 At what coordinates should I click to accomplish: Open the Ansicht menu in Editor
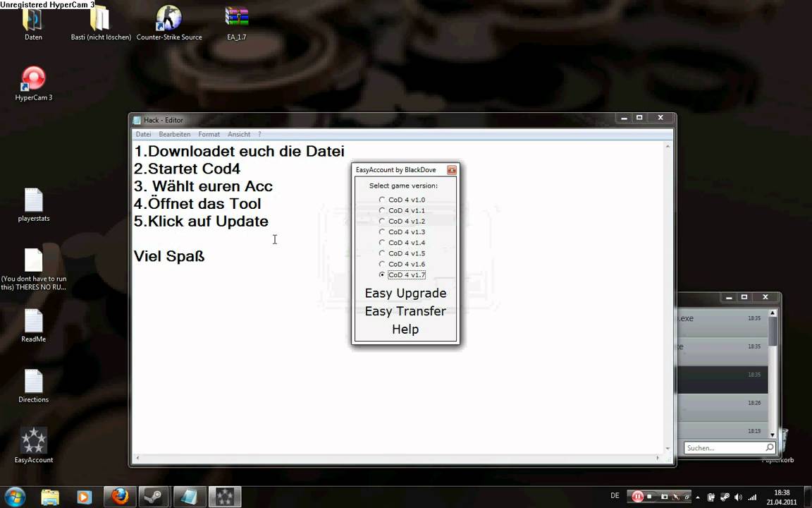(239, 134)
